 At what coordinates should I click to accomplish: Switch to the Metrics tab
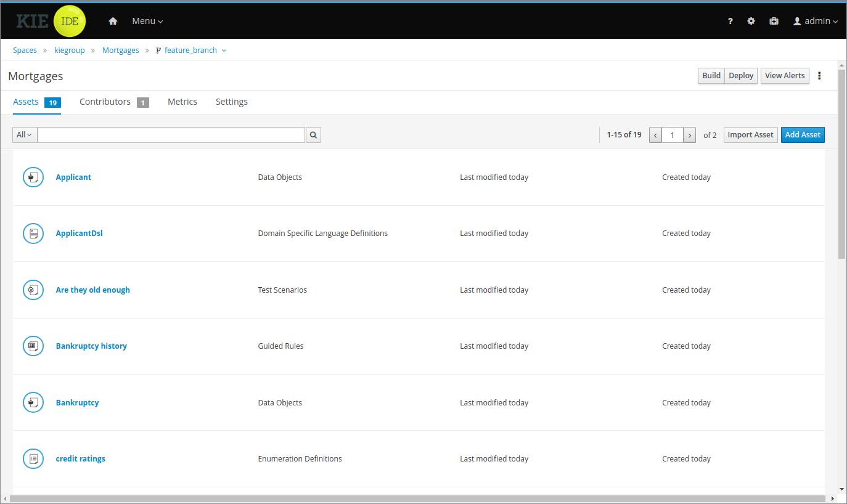click(182, 102)
